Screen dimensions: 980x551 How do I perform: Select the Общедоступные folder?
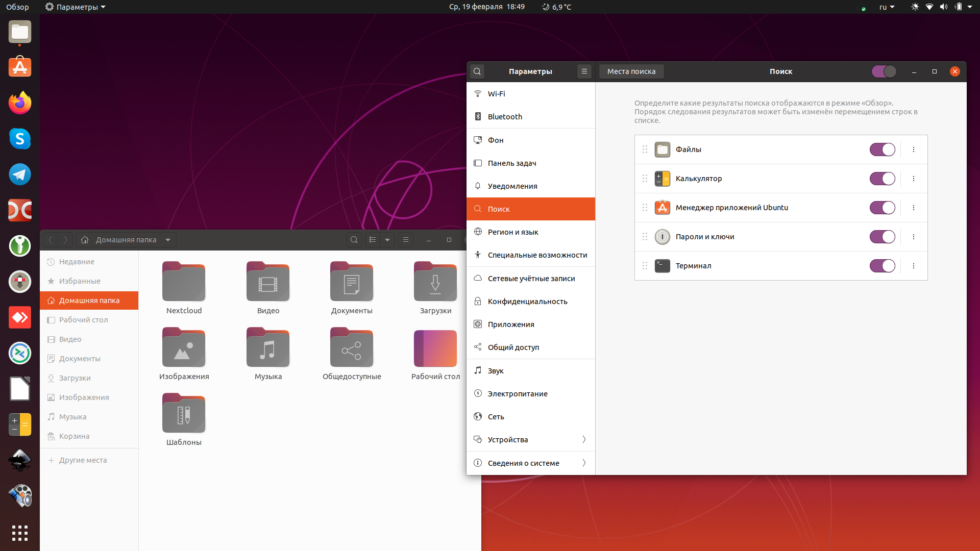click(x=352, y=354)
